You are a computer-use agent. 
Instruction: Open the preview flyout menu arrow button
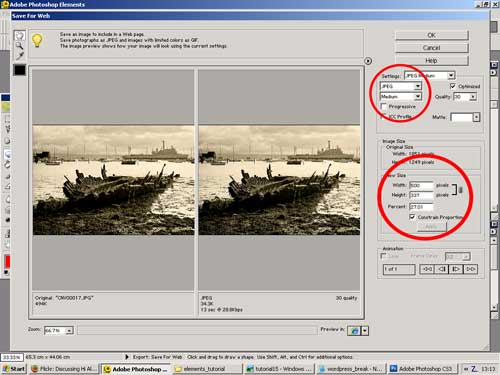368,61
